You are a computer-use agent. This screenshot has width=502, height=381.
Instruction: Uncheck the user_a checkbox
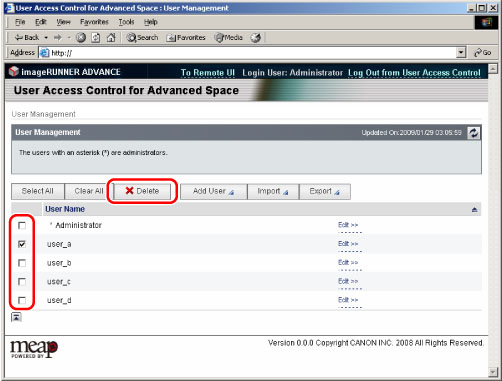point(22,244)
